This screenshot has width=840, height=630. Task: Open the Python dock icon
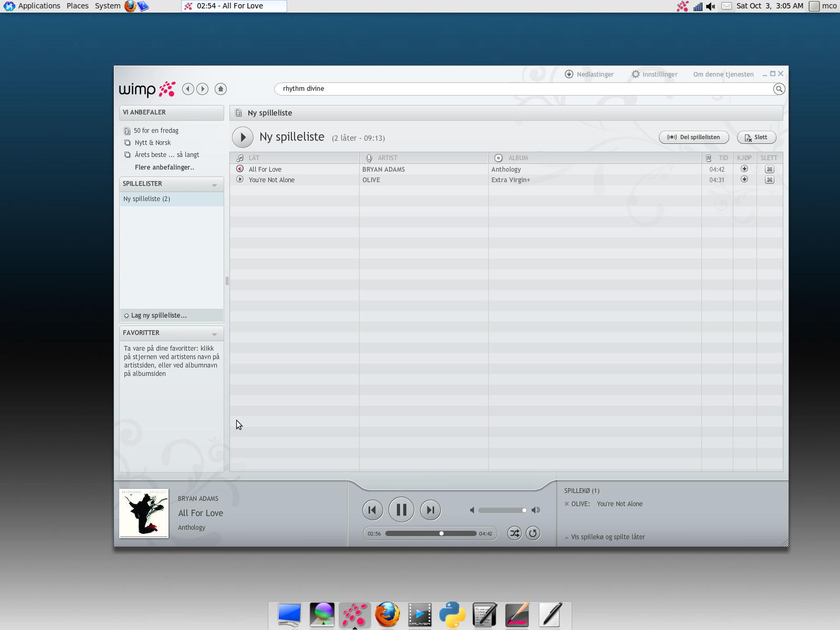pos(453,615)
